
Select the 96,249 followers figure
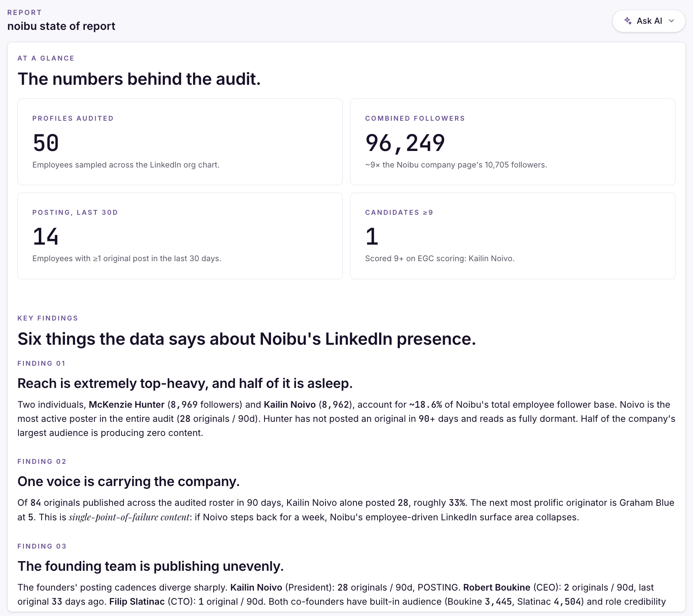405,143
